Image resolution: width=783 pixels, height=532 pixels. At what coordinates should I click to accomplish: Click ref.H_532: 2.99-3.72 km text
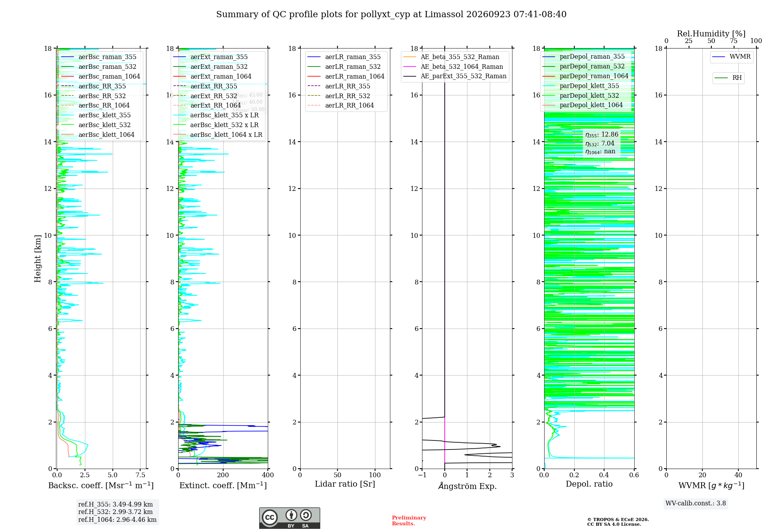115,512
